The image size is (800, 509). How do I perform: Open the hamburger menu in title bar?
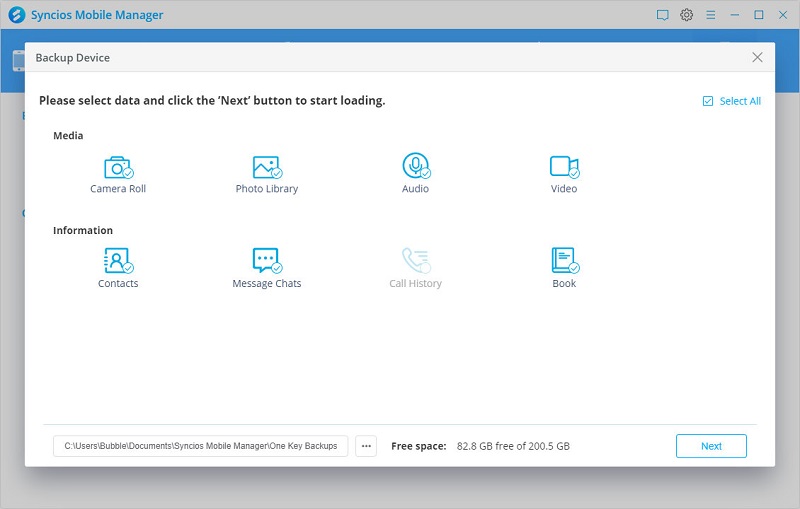pos(711,15)
